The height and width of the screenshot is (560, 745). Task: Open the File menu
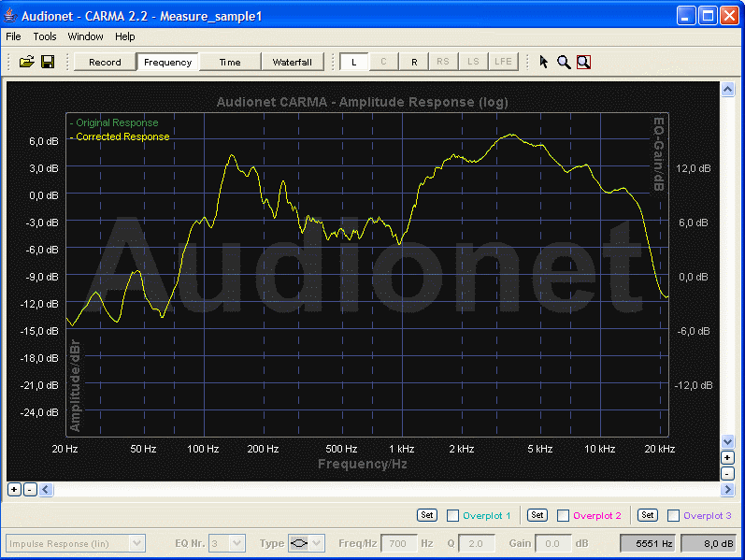click(x=13, y=36)
